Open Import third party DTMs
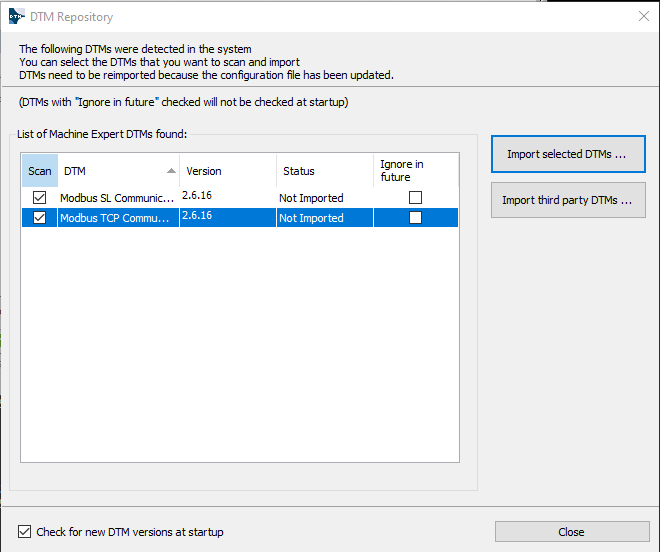 pyautogui.click(x=568, y=200)
